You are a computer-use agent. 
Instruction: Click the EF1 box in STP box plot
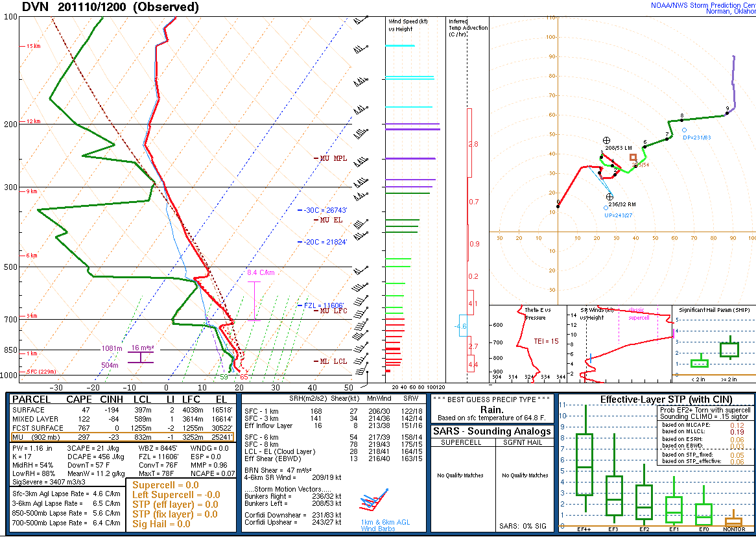674,510
